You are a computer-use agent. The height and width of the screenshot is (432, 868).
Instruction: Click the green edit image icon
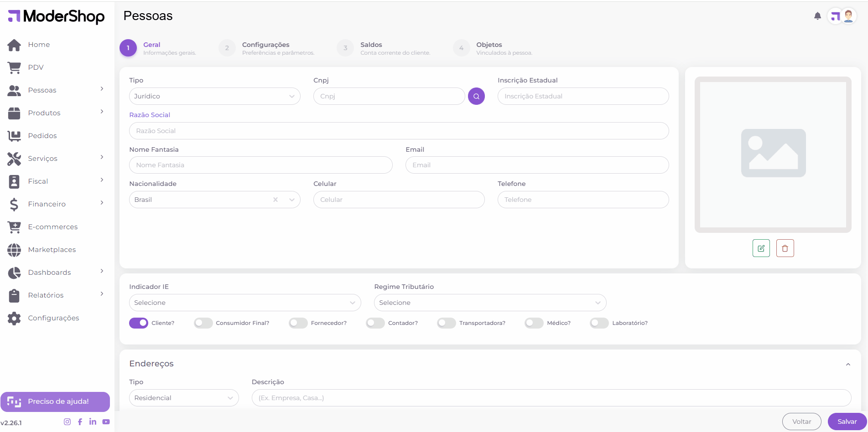(761, 248)
